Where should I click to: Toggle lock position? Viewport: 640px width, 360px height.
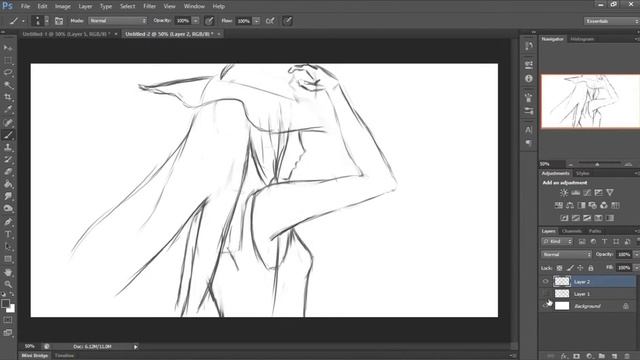click(580, 268)
